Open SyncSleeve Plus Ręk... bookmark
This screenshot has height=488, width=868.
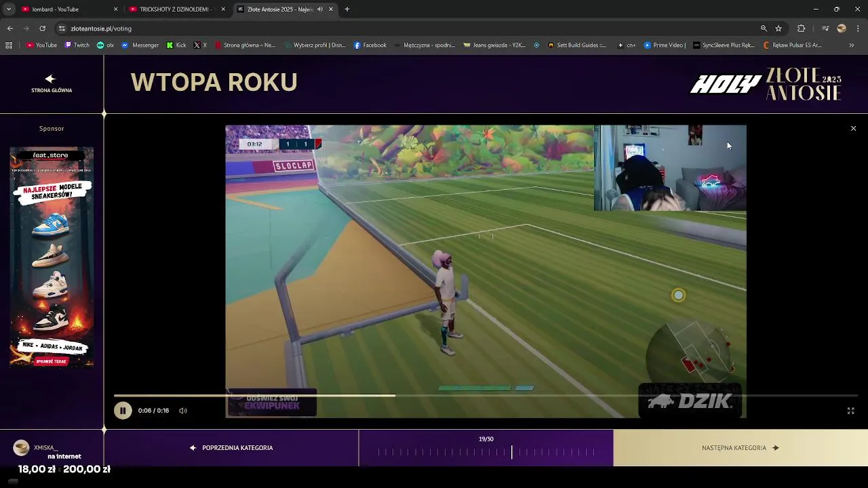click(724, 45)
